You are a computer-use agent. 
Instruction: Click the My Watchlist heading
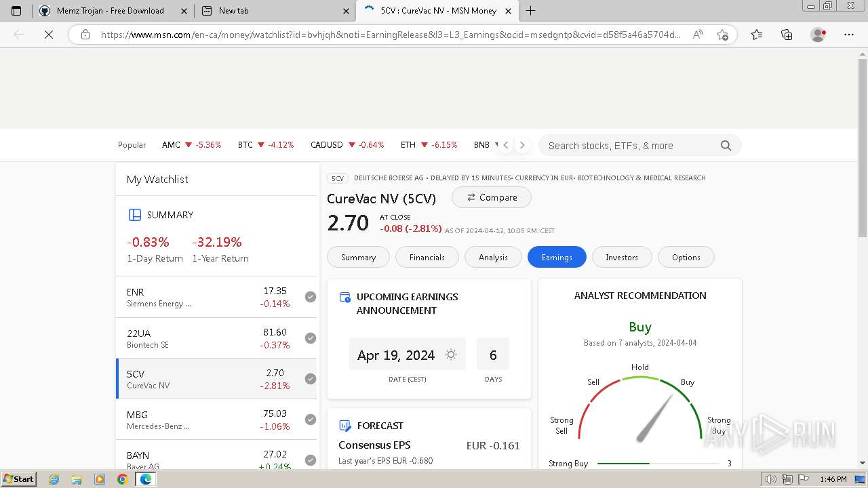pyautogui.click(x=157, y=179)
